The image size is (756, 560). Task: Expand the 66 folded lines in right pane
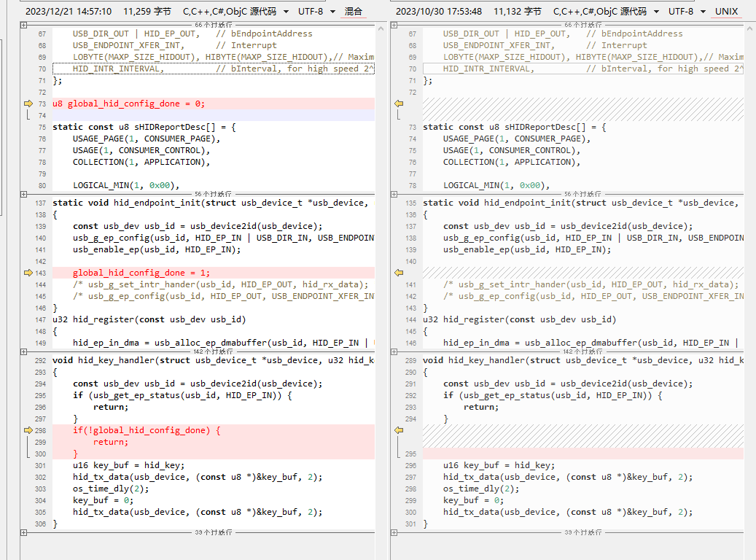(x=394, y=25)
